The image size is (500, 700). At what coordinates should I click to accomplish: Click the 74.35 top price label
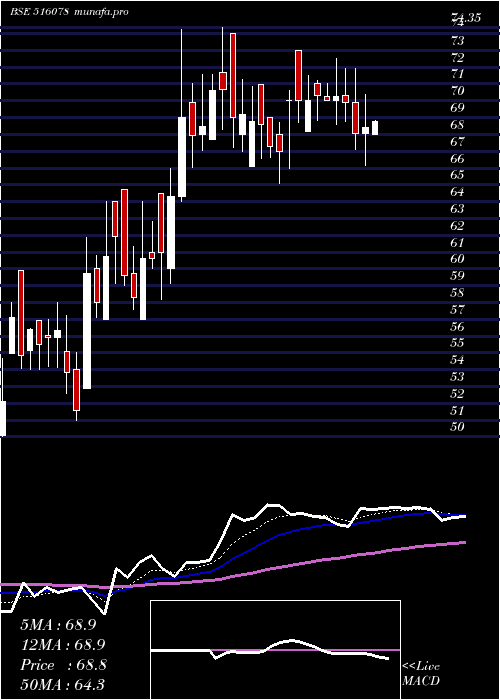point(466,18)
